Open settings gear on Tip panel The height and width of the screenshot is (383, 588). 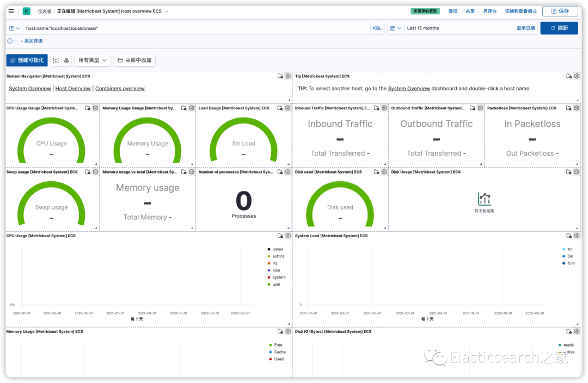[577, 76]
